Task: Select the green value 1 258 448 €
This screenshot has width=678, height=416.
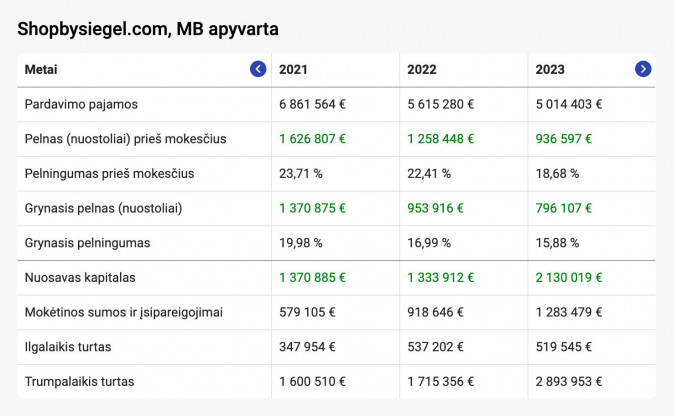Action: click(441, 139)
